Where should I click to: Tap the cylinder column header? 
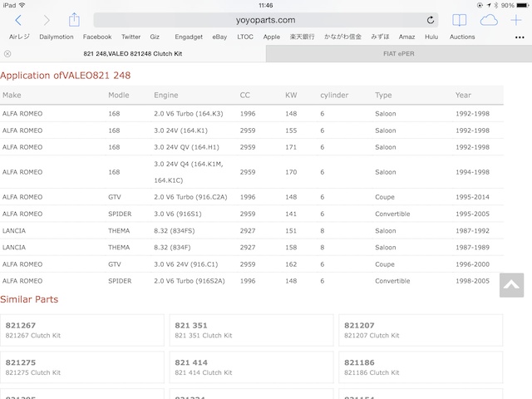[334, 95]
